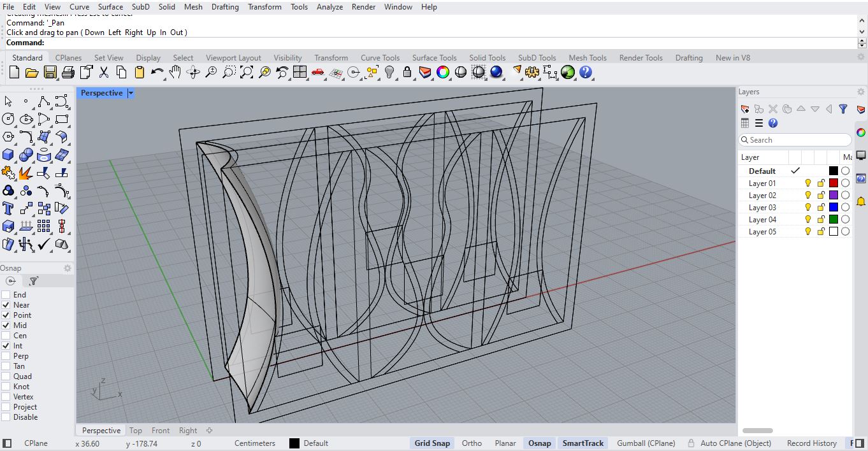Switch to the Solid Tools toolbar tab

(x=487, y=58)
